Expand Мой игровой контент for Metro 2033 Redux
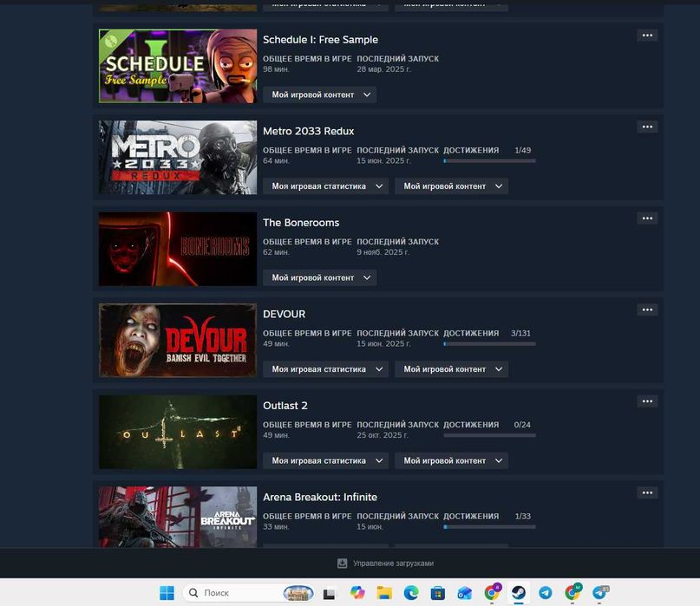700x606 pixels. 451,186
